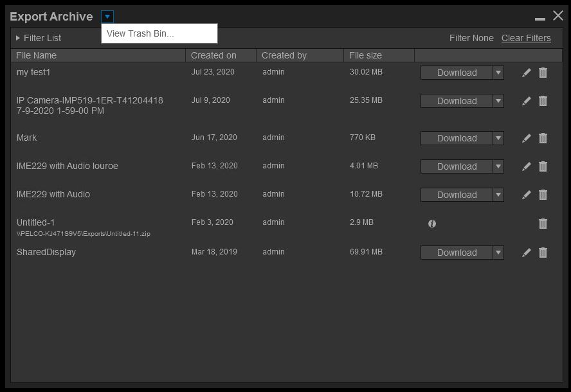The image size is (571, 392).
Task: Download the "Mark" export
Action: point(458,138)
